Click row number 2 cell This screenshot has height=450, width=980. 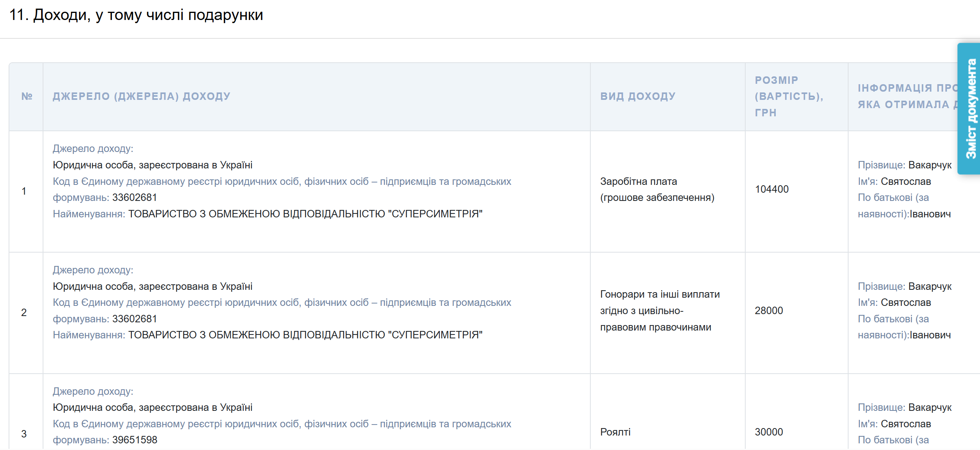pos(24,313)
